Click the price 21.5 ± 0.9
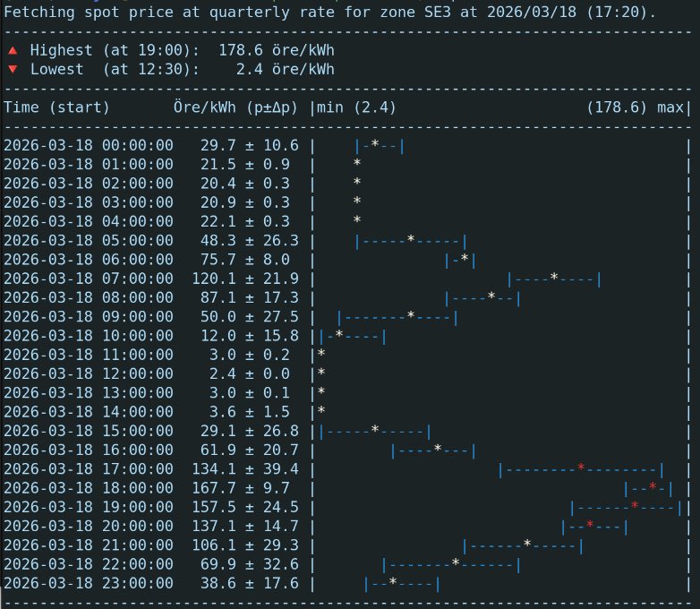The image size is (700, 609). pos(245,165)
